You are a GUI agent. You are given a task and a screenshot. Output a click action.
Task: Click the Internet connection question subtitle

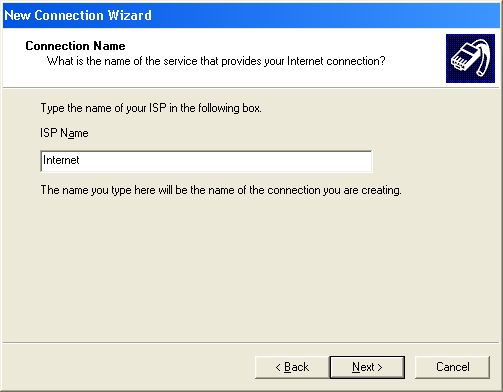click(216, 61)
